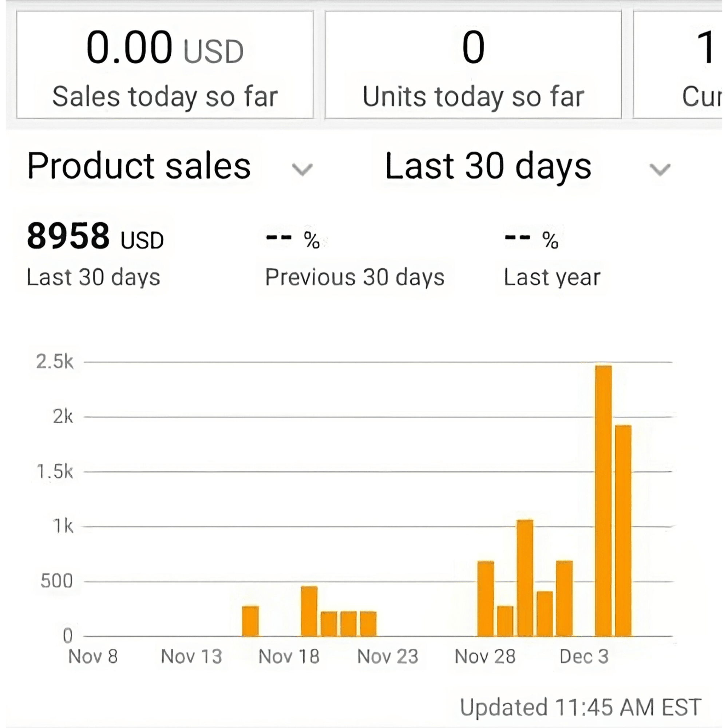The image size is (728, 728).
Task: Click the first bar at Nov 28
Action: (x=485, y=599)
